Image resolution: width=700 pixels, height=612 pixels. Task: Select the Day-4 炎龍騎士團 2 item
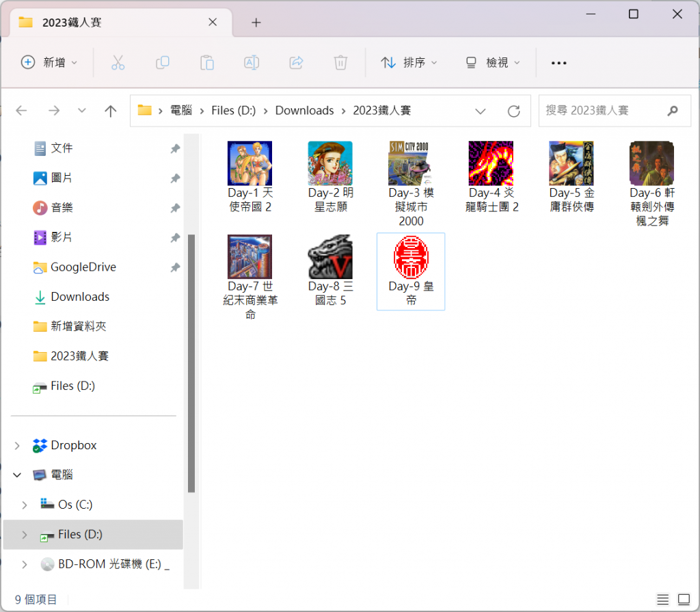[491, 177]
